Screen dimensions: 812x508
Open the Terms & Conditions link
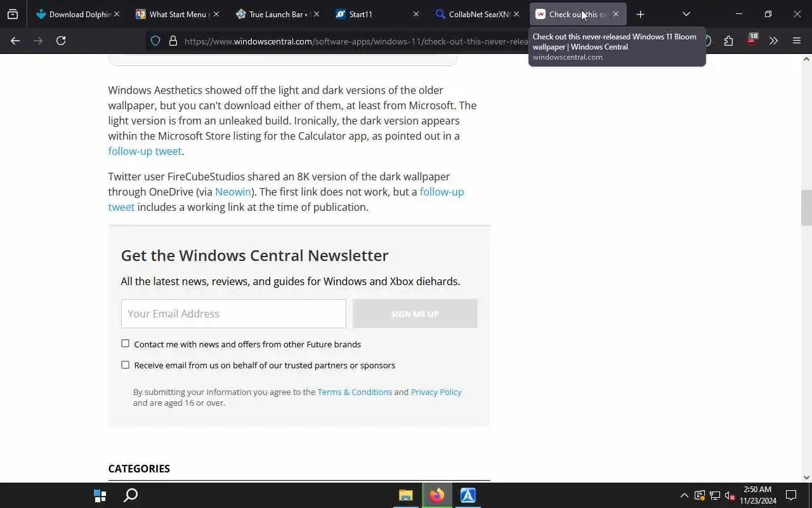coord(355,392)
